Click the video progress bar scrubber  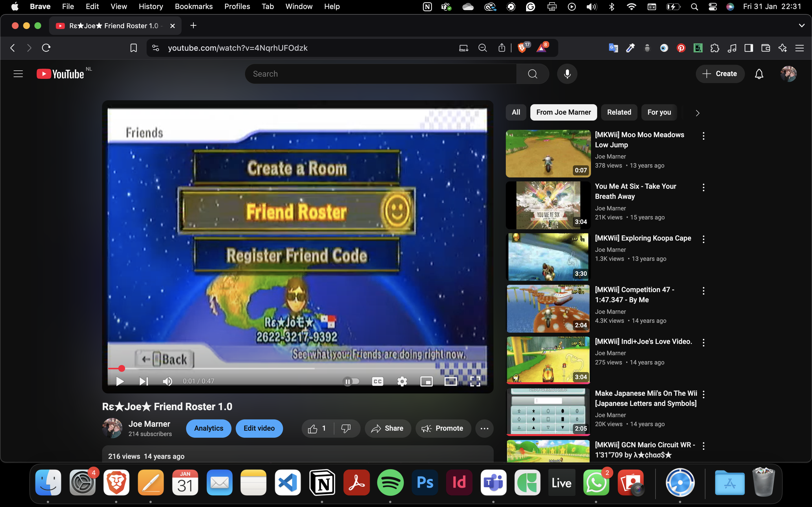(x=122, y=368)
